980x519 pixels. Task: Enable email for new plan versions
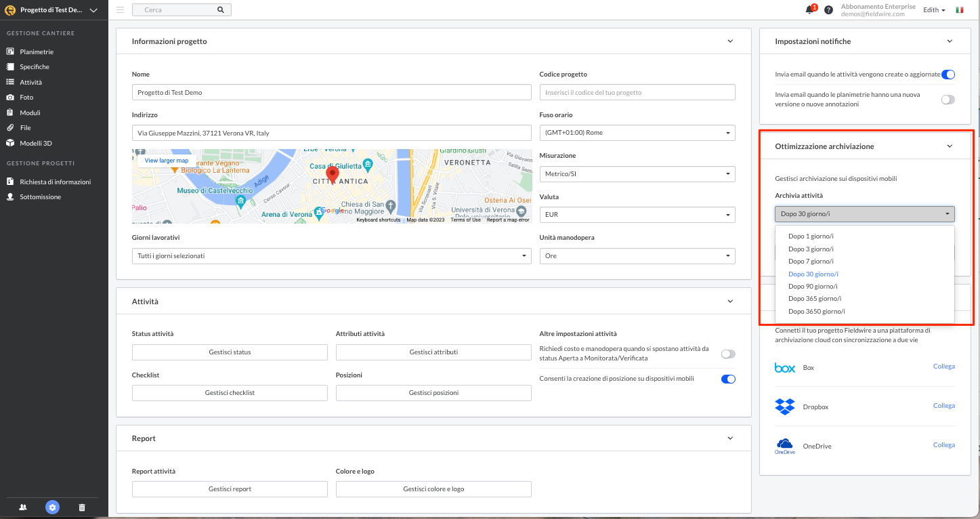[x=947, y=100]
